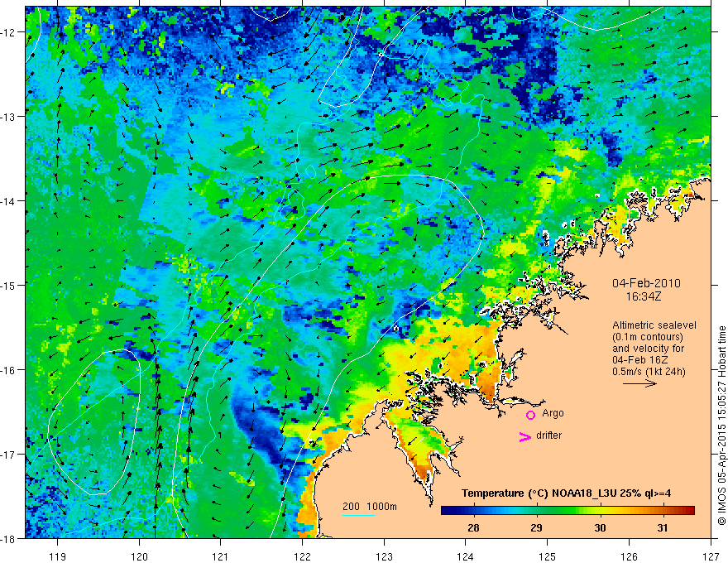Click the color bar label 29
This screenshot has width=728, height=563.
(536, 528)
